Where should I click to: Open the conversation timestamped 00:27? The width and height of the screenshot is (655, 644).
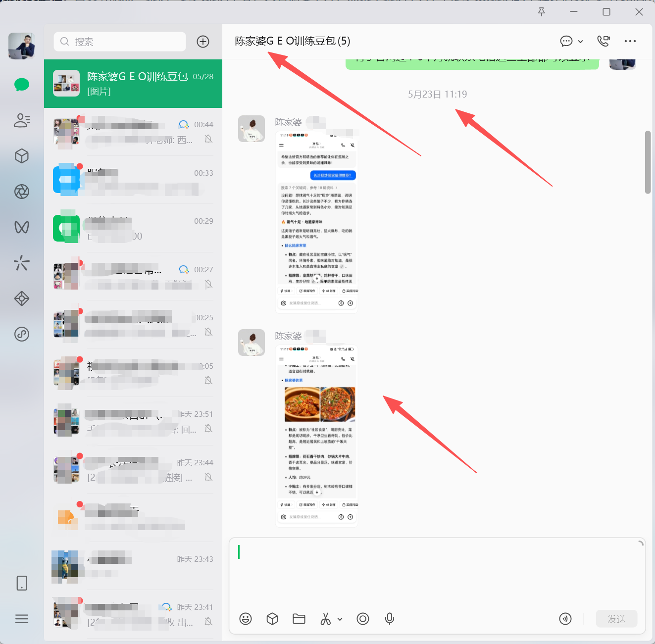coord(133,277)
